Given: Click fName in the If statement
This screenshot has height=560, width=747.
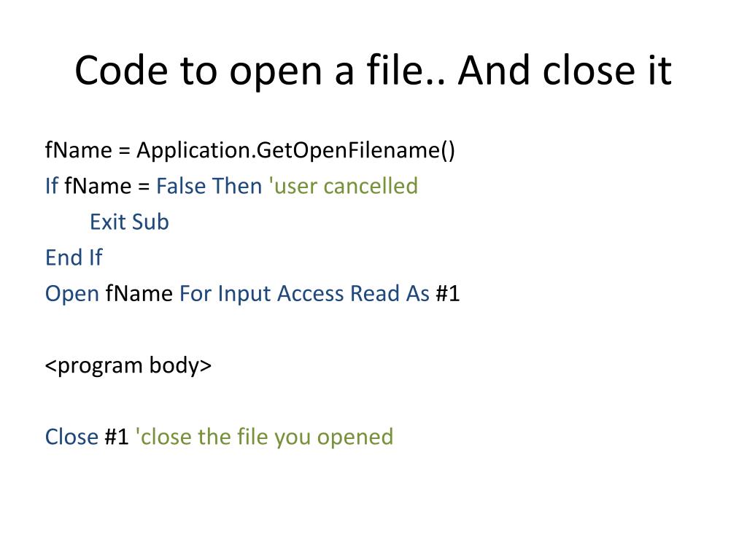Looking at the screenshot, I should 98,186.
